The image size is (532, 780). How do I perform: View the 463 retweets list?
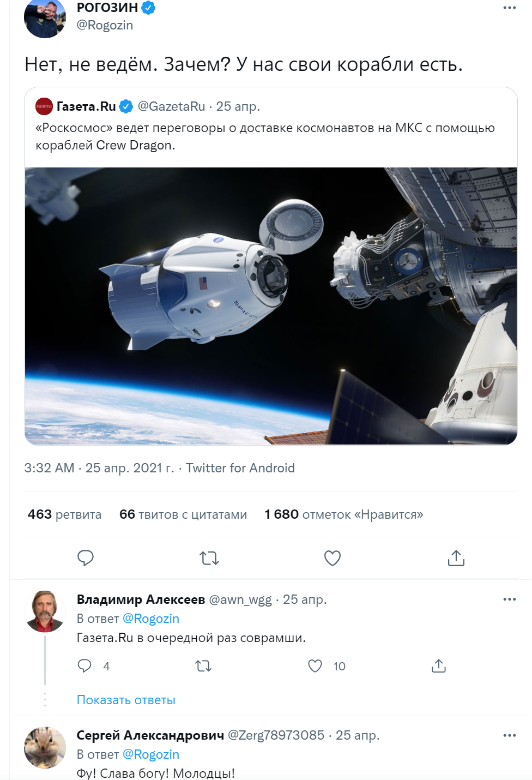coord(64,514)
